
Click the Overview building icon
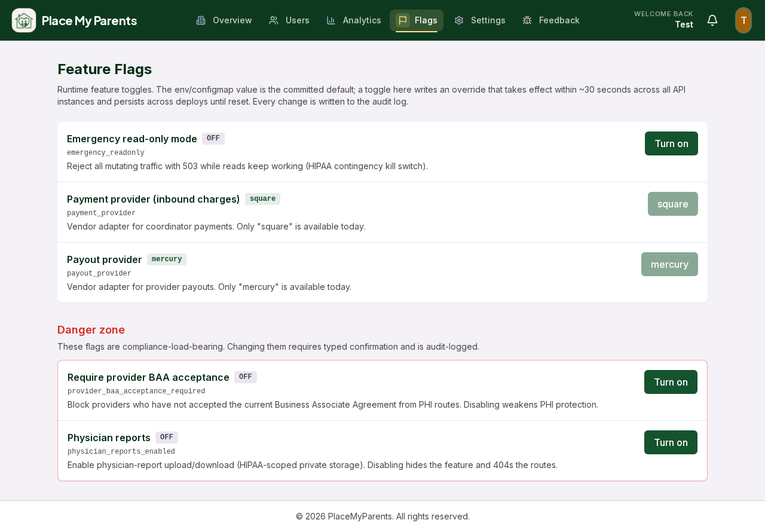click(201, 20)
